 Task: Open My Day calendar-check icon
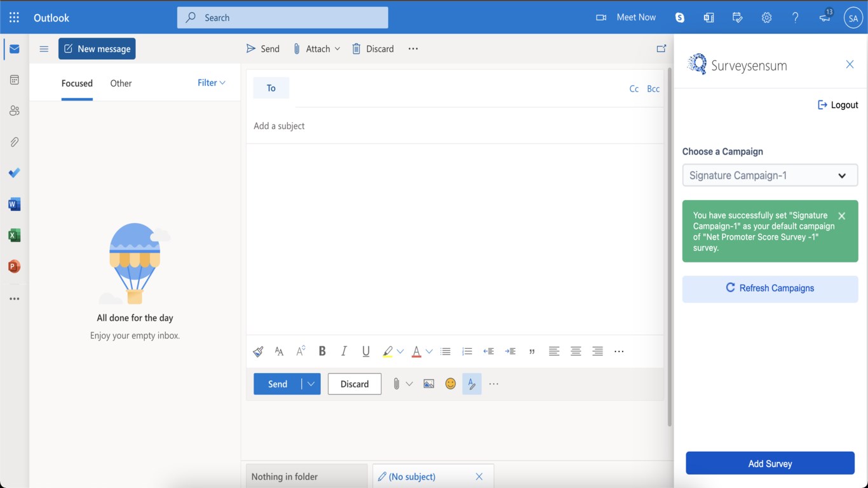pos(738,18)
